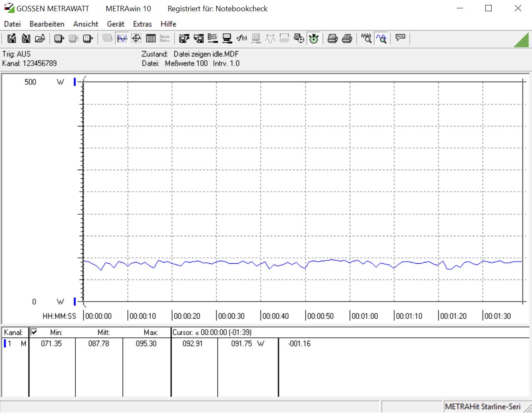This screenshot has width=532, height=413.
Task: Click the METRAHit Starline-Seri status entry
Action: tap(483, 407)
